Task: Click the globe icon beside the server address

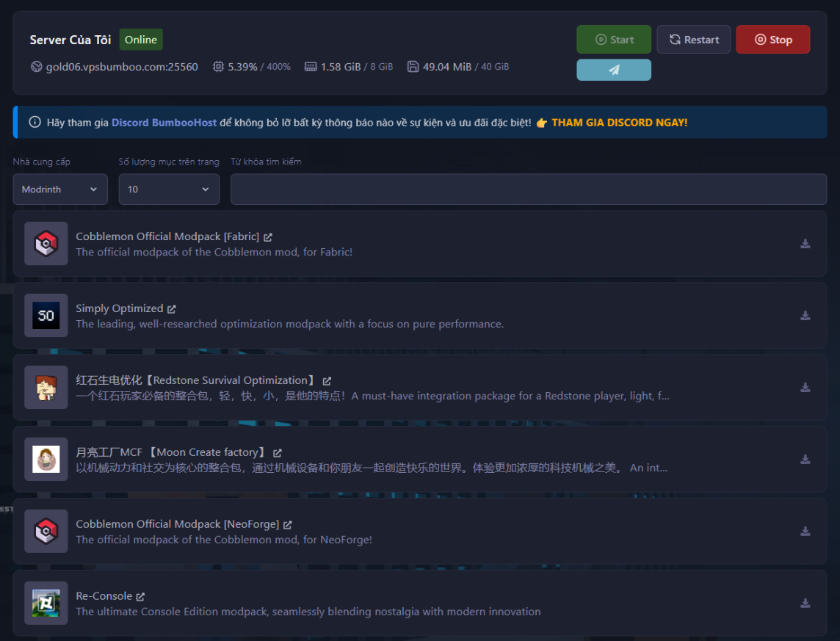Action: (36, 66)
